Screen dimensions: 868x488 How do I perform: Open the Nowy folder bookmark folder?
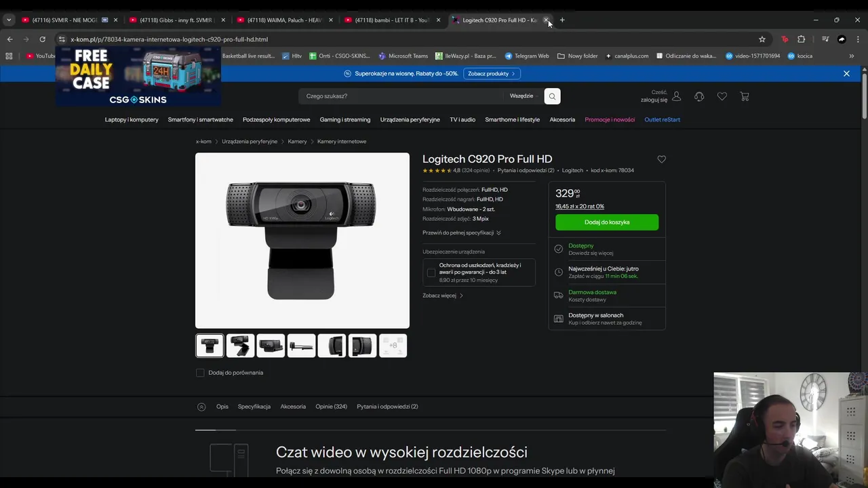[x=578, y=56]
